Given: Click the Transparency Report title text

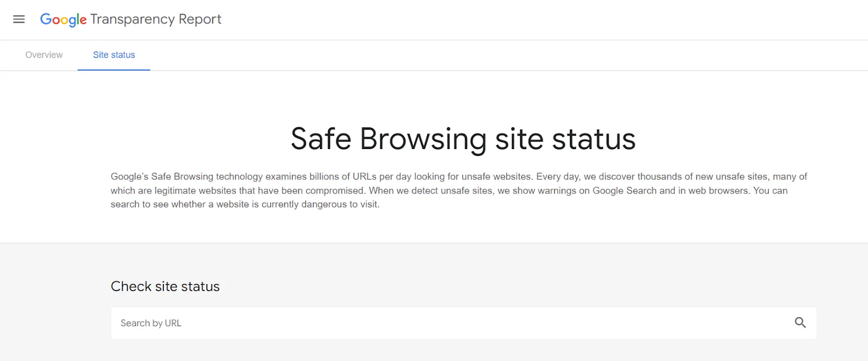Looking at the screenshot, I should tap(156, 20).
